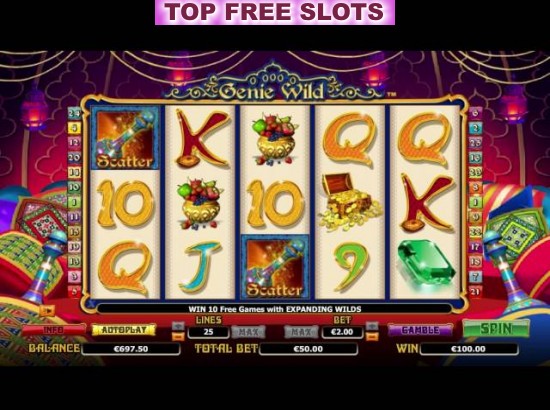This screenshot has height=410, width=550.
Task: Click the blue J symbol
Action: 200,267
